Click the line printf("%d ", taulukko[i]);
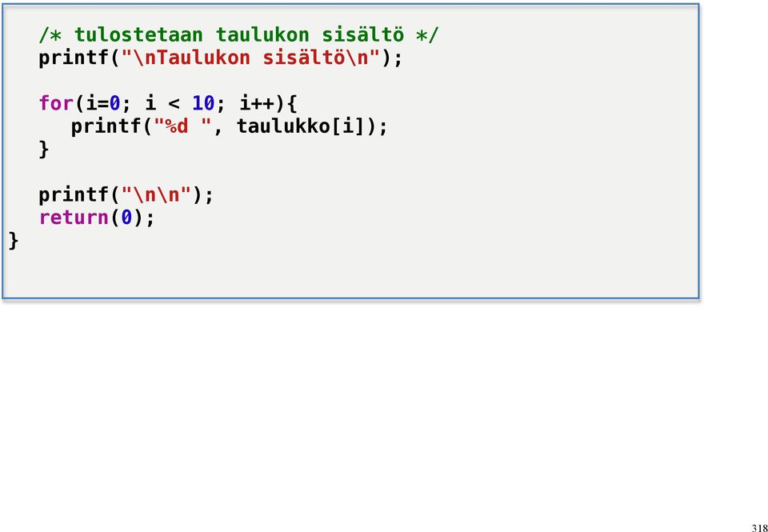The width and height of the screenshot is (768, 532). (x=230, y=127)
